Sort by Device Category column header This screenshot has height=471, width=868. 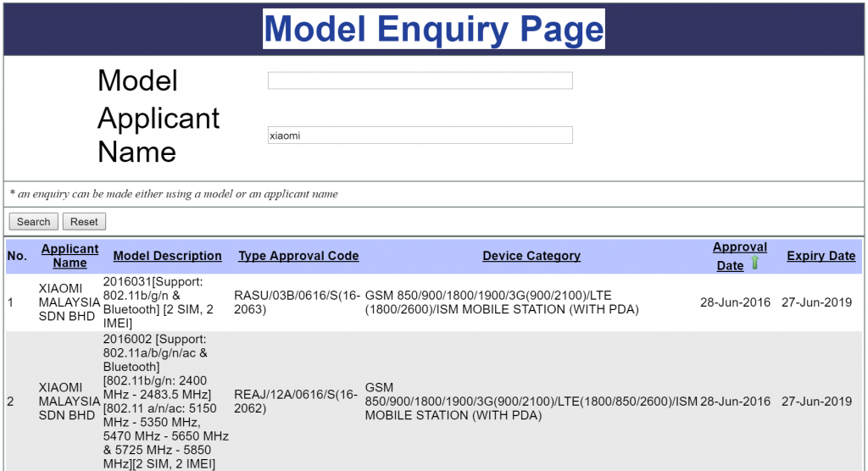click(x=531, y=256)
